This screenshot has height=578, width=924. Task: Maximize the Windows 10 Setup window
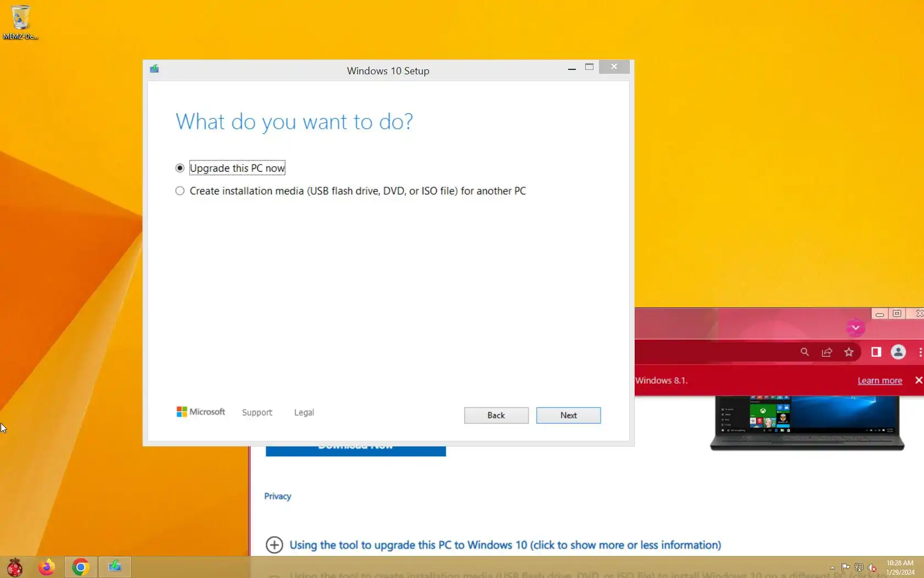pyautogui.click(x=589, y=67)
